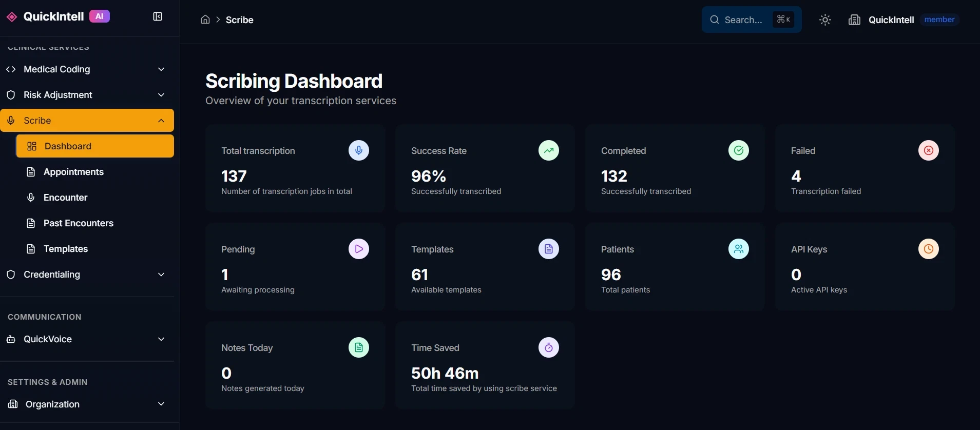Click the green note icon on Notes Today card

[359, 347]
